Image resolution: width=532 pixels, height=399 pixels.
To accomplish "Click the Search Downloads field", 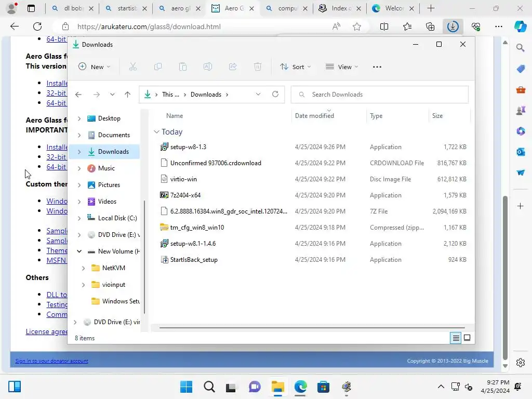I will click(x=379, y=95).
